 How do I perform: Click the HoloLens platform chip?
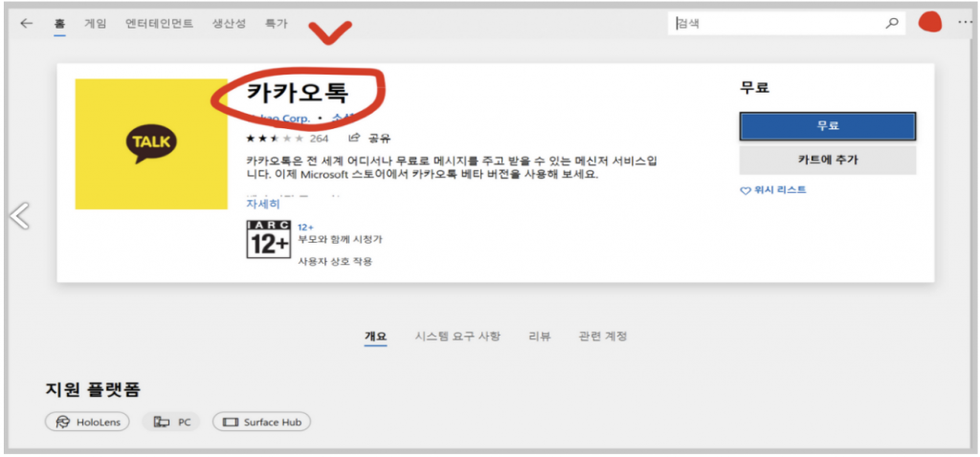click(x=87, y=422)
